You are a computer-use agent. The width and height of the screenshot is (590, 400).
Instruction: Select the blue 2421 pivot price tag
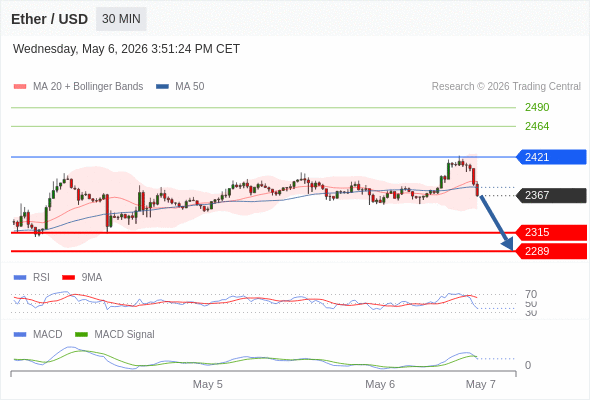click(551, 157)
